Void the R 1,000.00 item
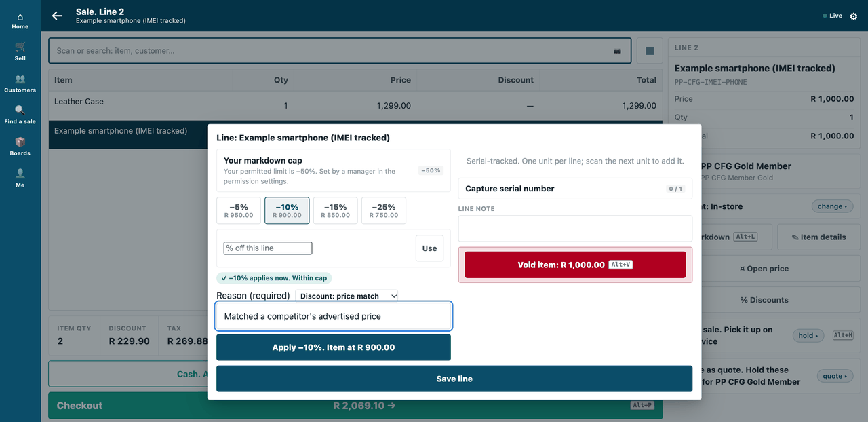This screenshot has height=422, width=868. 575,265
